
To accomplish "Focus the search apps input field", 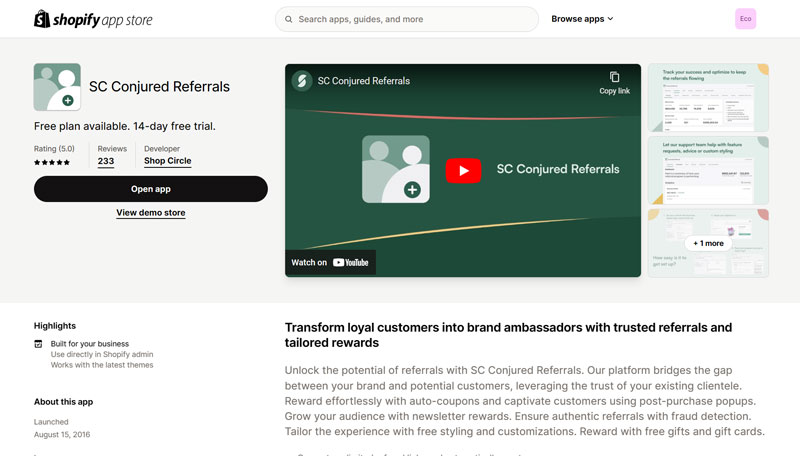I will click(x=407, y=19).
